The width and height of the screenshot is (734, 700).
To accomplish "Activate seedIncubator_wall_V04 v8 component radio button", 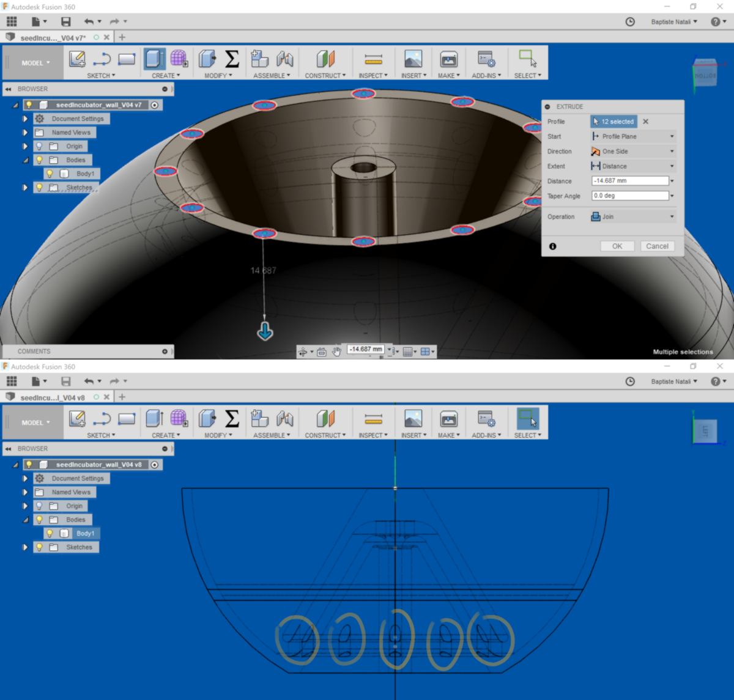I will (155, 465).
